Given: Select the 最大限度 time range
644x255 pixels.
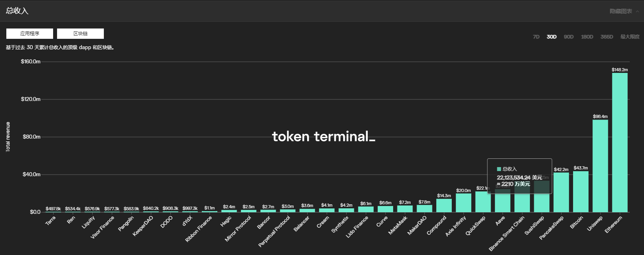Looking at the screenshot, I should coord(630,37).
